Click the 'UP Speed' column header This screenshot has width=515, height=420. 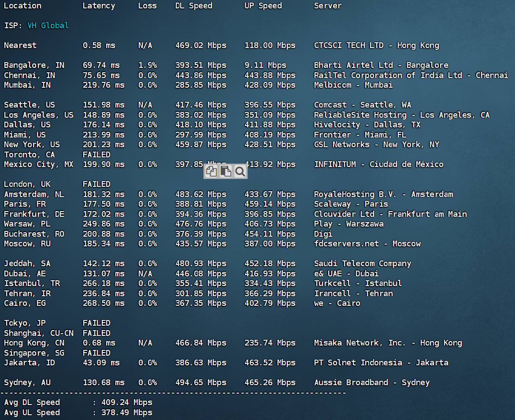coord(263,6)
